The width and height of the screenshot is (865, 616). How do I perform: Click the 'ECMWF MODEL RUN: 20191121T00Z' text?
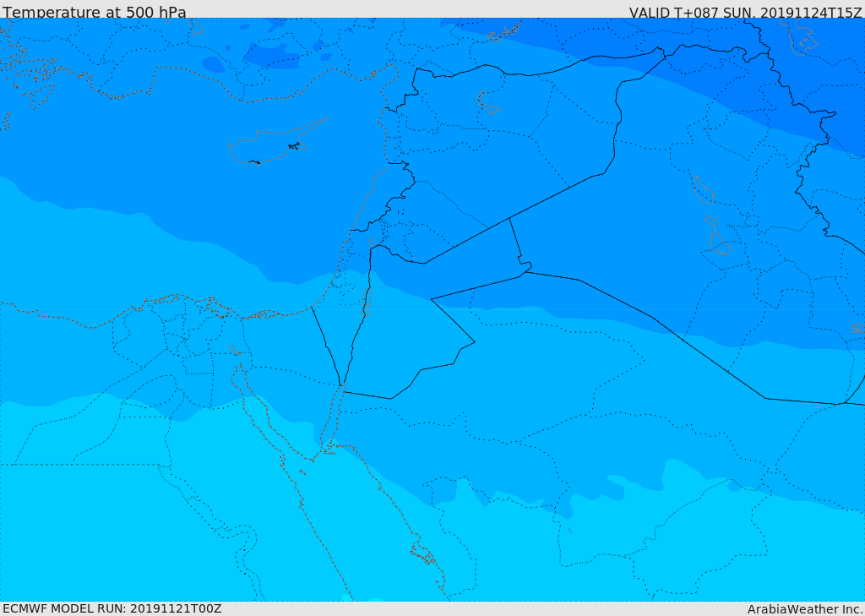click(112, 608)
